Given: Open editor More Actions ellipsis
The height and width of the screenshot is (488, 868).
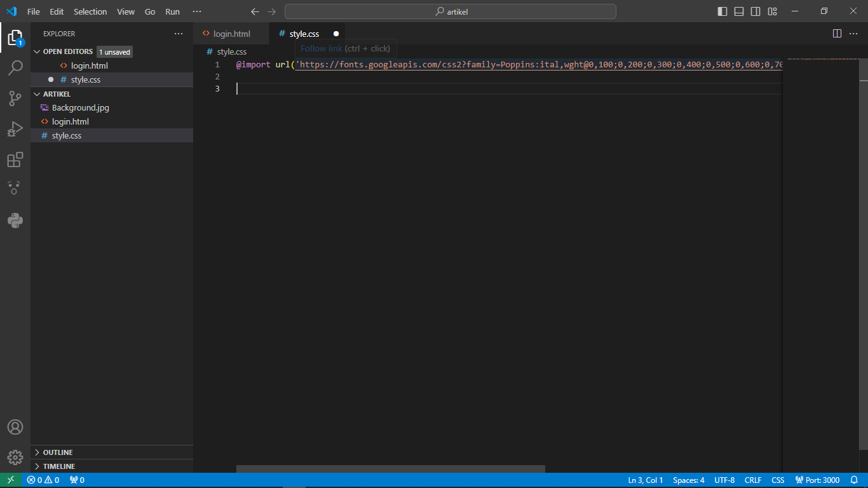Looking at the screenshot, I should 853,34.
